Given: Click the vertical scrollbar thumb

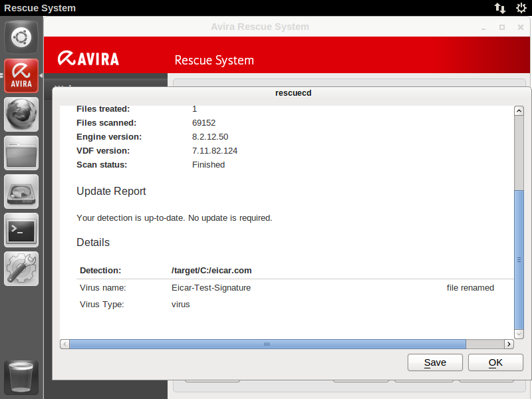Looking at the screenshot, I should [x=519, y=259].
